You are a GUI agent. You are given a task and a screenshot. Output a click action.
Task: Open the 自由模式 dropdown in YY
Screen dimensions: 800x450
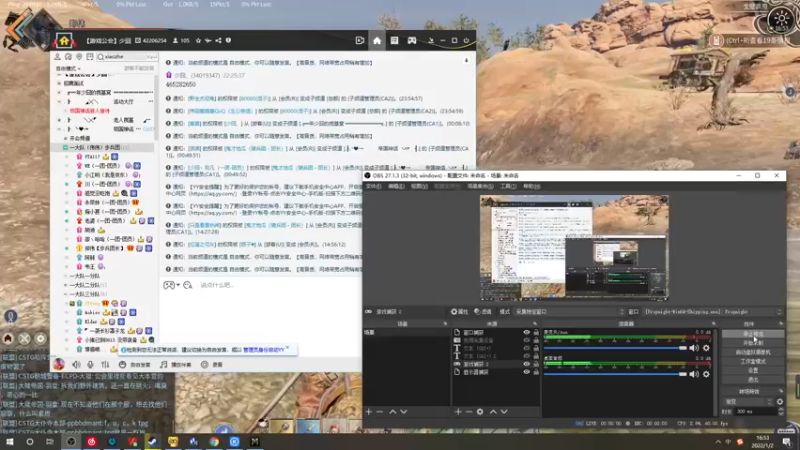(x=68, y=68)
